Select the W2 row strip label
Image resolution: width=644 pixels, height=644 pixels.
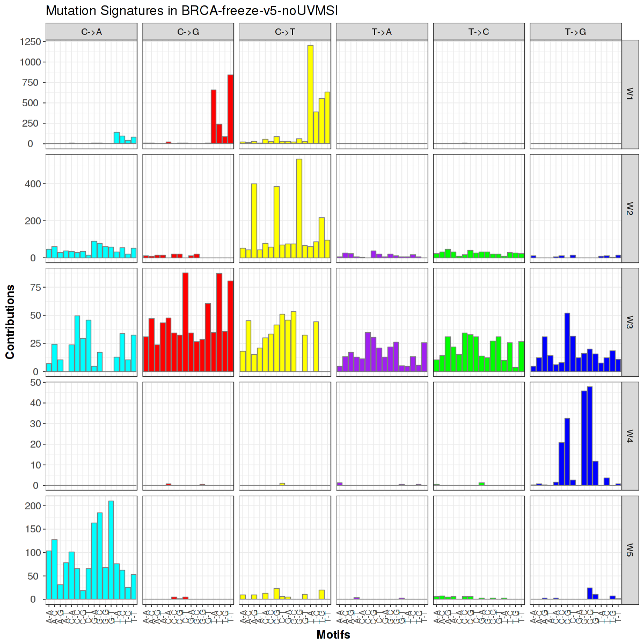click(x=630, y=208)
